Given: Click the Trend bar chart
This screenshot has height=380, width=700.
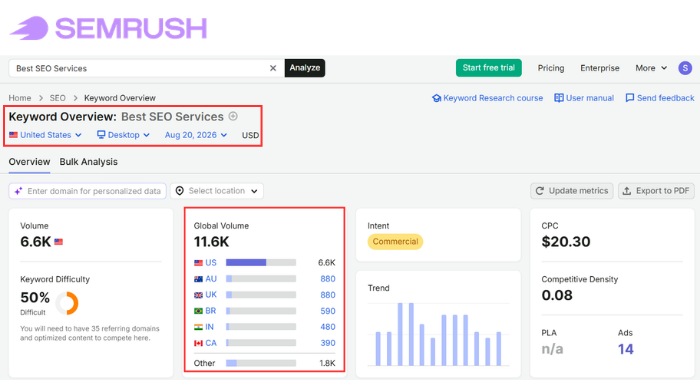Looking at the screenshot, I should point(438,334).
